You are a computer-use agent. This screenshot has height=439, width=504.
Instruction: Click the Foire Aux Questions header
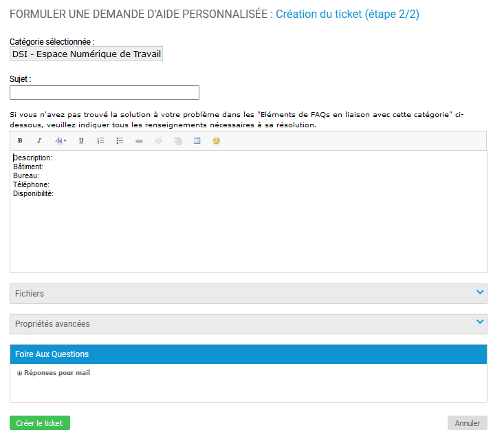point(248,354)
